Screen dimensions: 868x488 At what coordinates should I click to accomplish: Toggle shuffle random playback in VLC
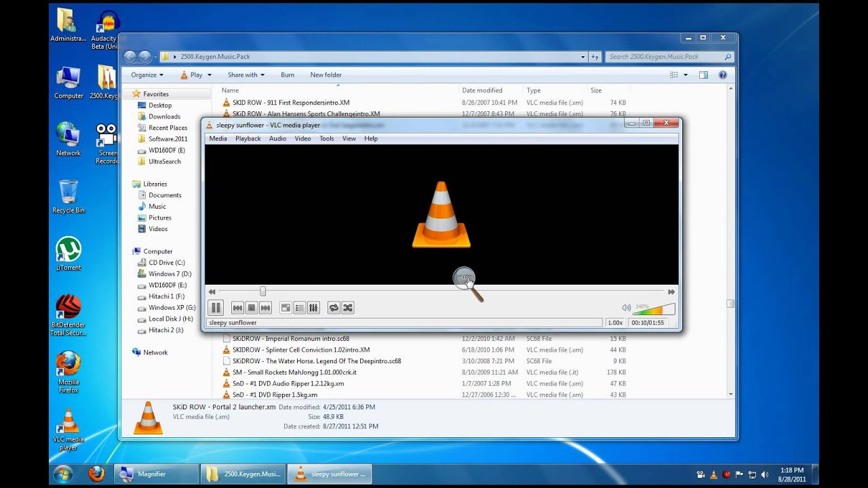pyautogui.click(x=348, y=308)
